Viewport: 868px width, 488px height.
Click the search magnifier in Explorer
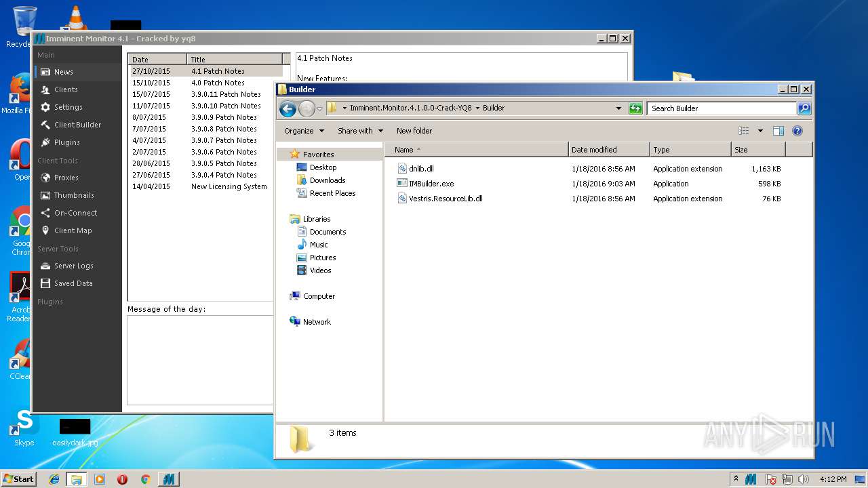coord(804,108)
